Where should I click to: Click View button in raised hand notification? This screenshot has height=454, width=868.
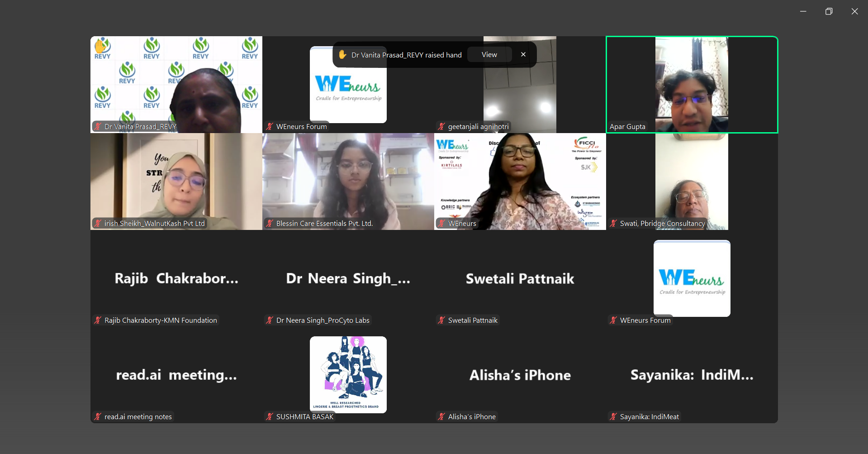[x=489, y=55]
